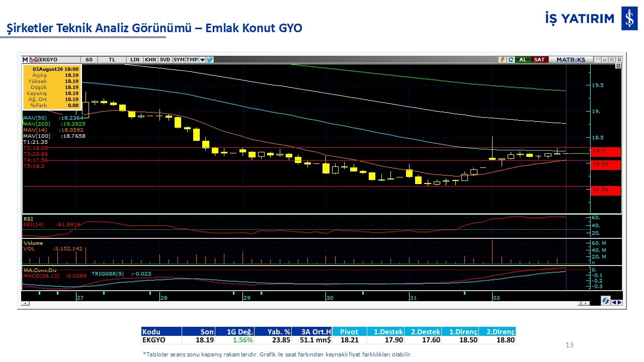Image resolution: width=644 pixels, height=362 pixels.
Task: Click the 18.3 red price level tag
Action: (606, 152)
